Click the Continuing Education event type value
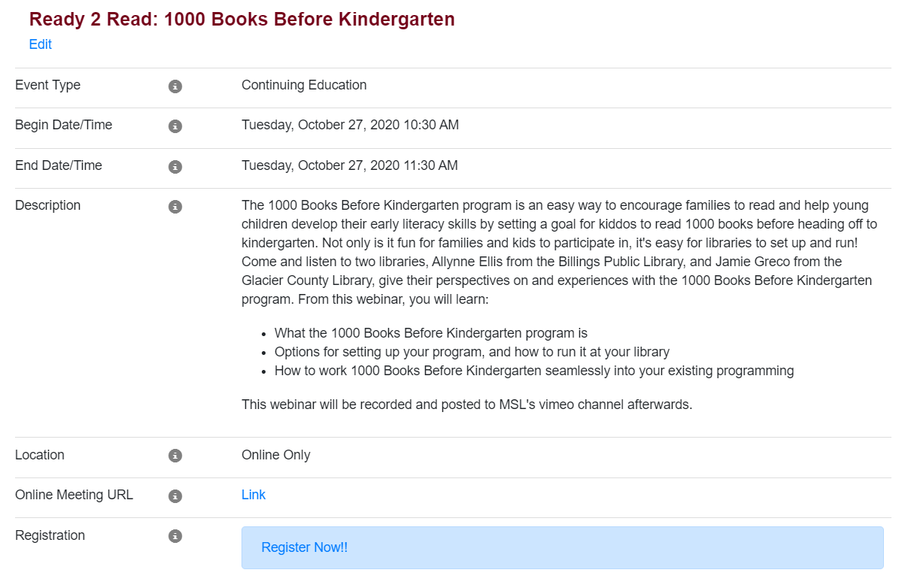This screenshot has height=588, width=908. 304,85
